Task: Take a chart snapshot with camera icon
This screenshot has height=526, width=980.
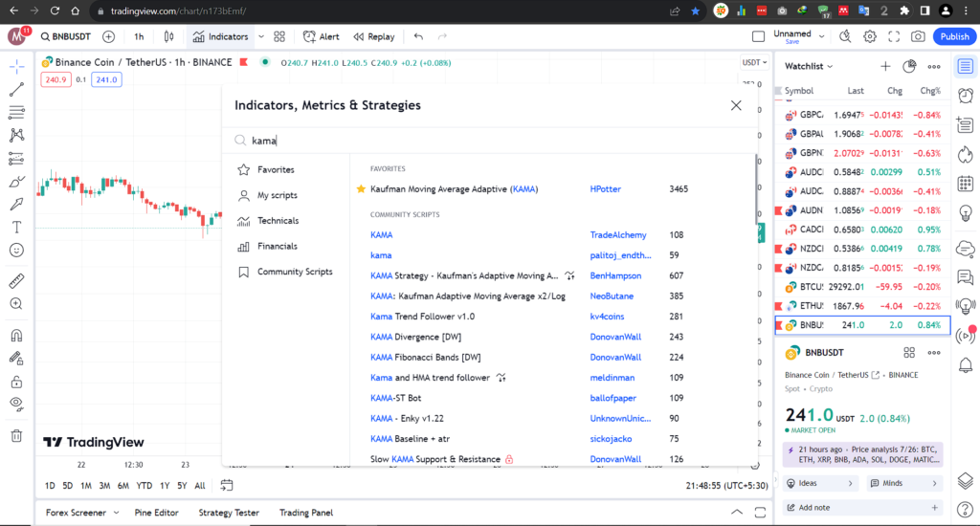Action: pyautogui.click(x=918, y=36)
